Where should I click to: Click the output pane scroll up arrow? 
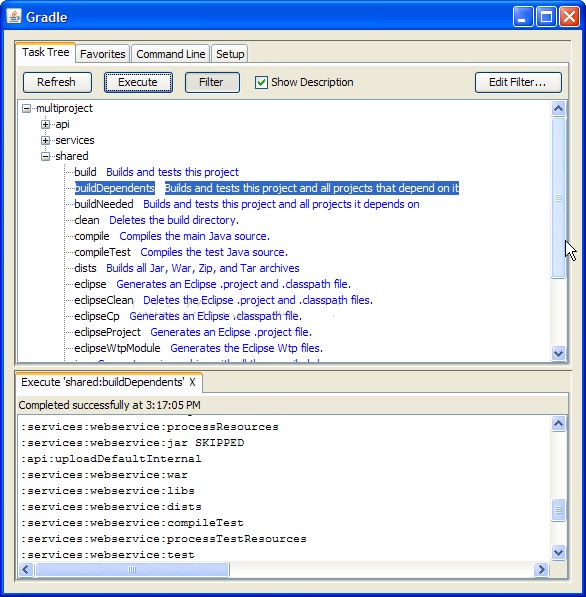click(x=558, y=423)
